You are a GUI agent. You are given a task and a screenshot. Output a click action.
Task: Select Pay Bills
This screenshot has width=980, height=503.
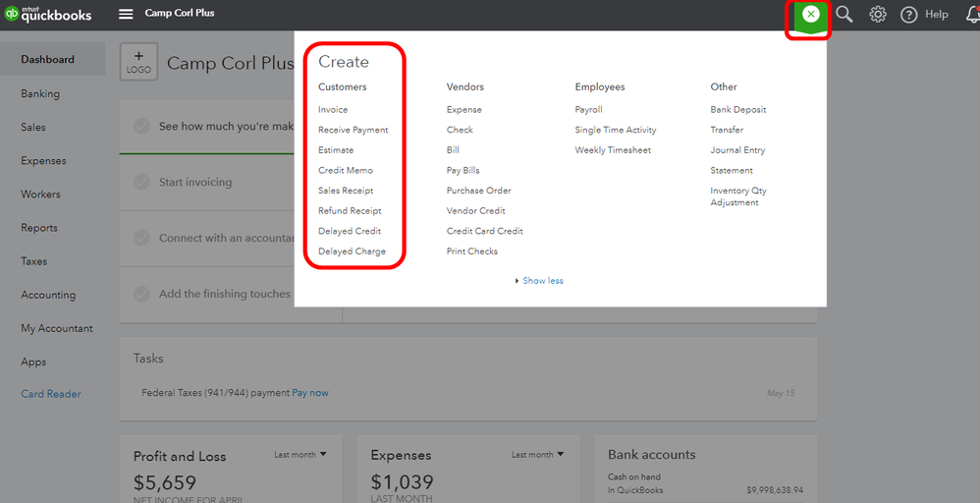(x=463, y=170)
